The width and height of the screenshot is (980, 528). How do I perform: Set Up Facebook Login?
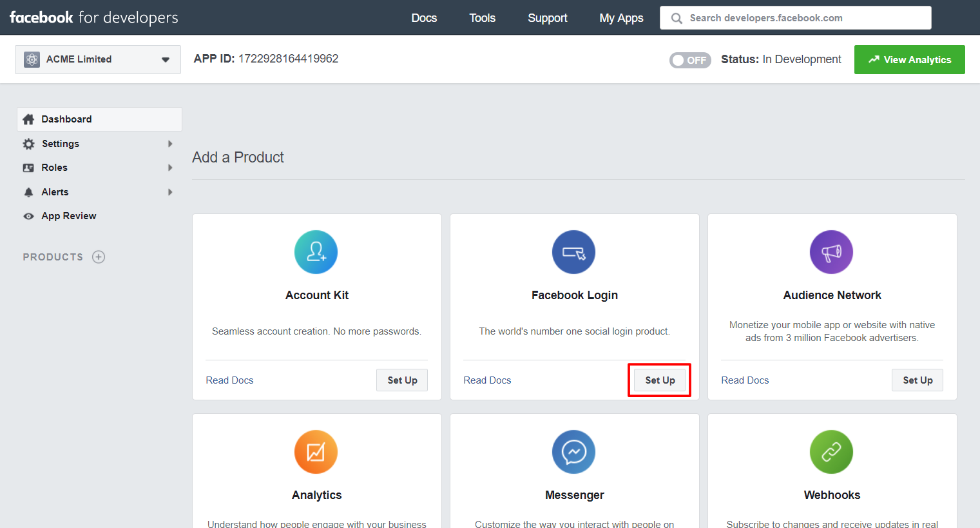[x=660, y=380]
